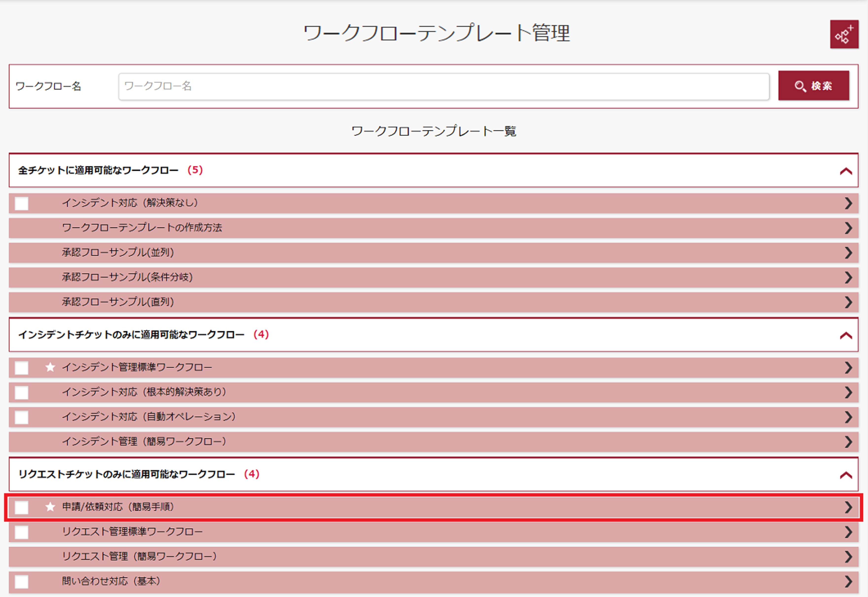Open arrow for インシデント管理標準ワークフロー
Image resolution: width=868 pixels, height=597 pixels.
(848, 367)
